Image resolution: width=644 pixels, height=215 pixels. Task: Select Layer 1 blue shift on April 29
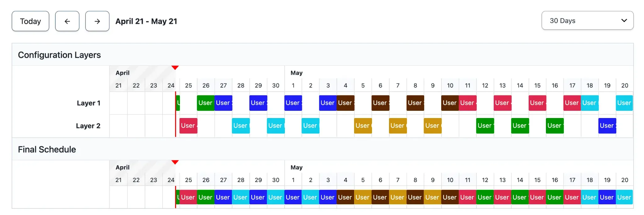pos(258,103)
